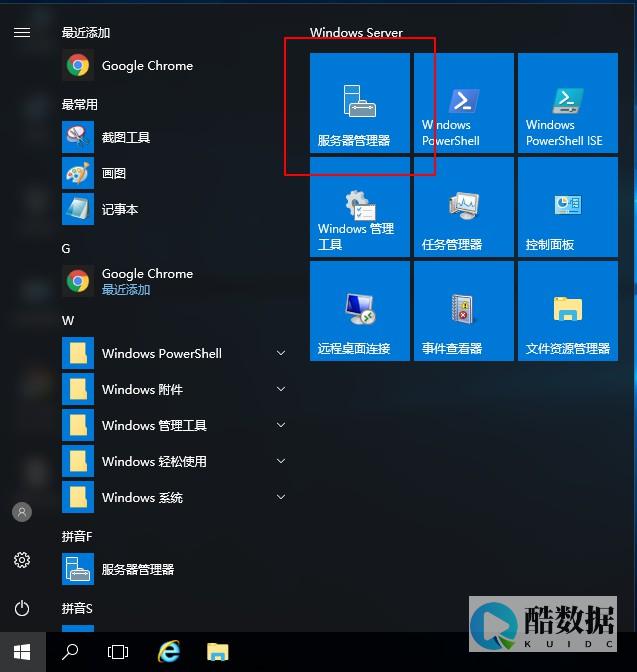Screen dimensions: 637x672
Task: Click the 拼音S section header
Action: point(77,608)
